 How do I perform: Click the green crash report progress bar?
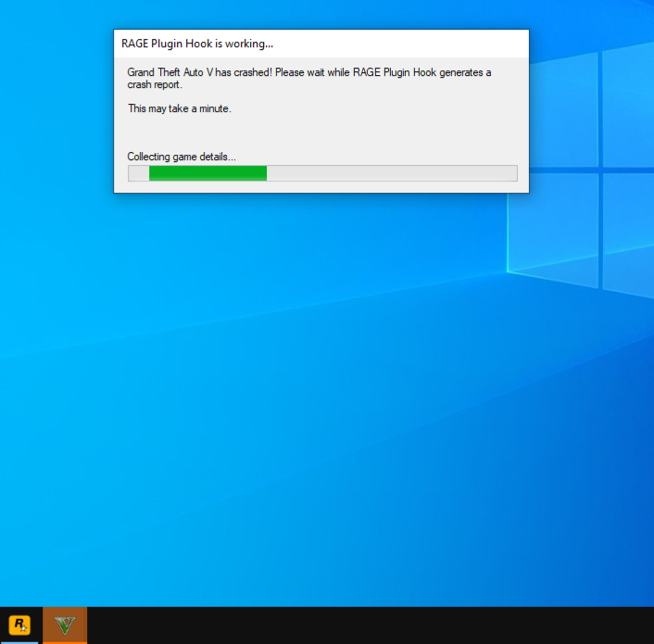point(322,173)
